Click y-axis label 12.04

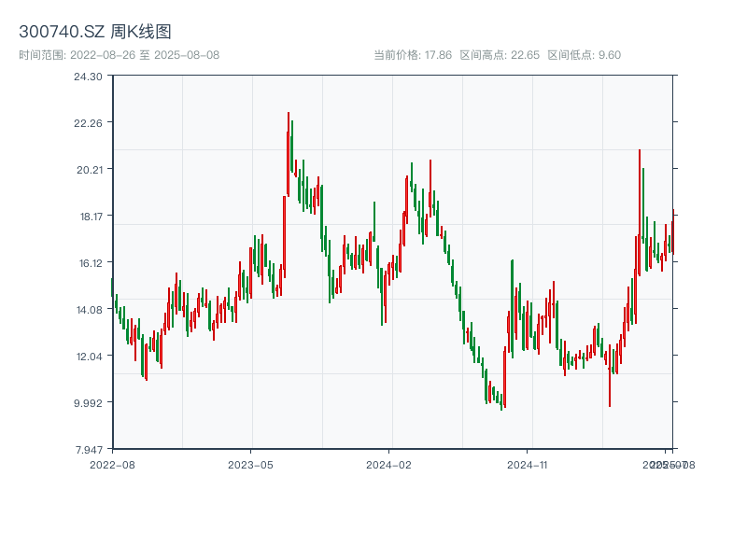click(x=90, y=357)
